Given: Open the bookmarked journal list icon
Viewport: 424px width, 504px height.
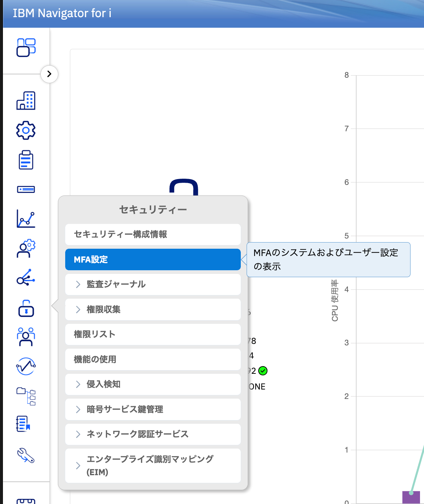Looking at the screenshot, I should click(x=23, y=424).
